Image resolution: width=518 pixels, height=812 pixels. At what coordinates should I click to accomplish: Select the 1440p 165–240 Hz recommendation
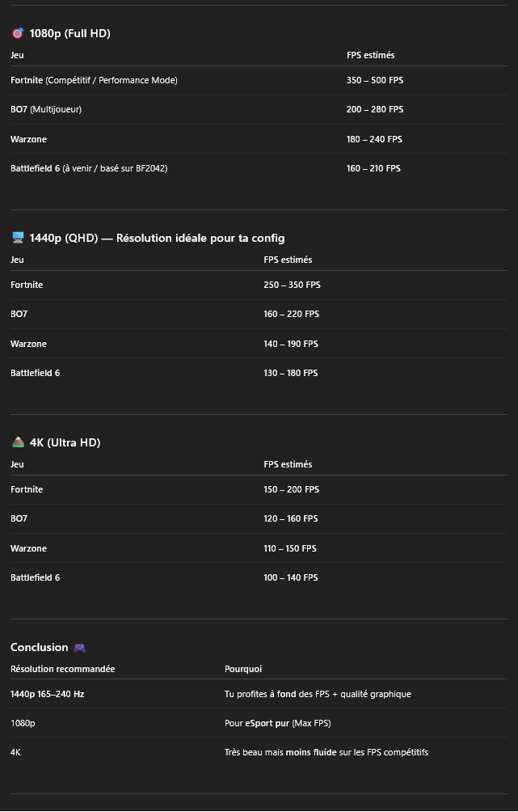click(x=47, y=694)
